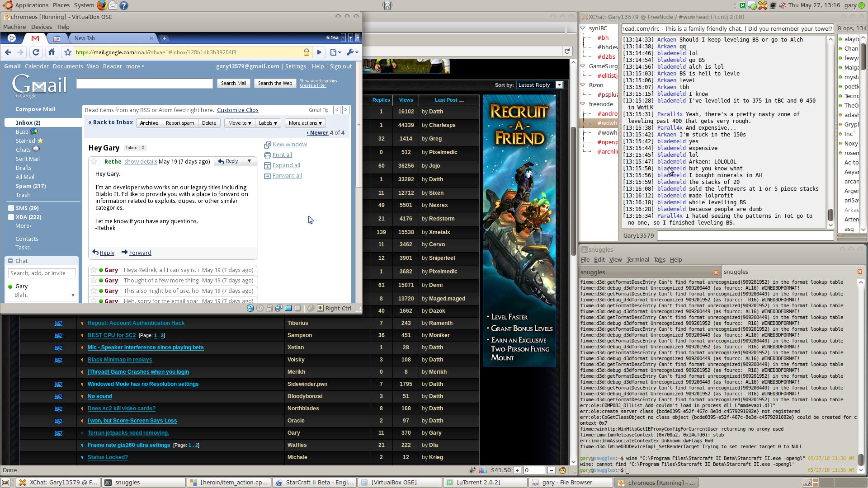Click the home icon in Chrome toolbar
This screenshot has height=488, width=868.
[52, 52]
